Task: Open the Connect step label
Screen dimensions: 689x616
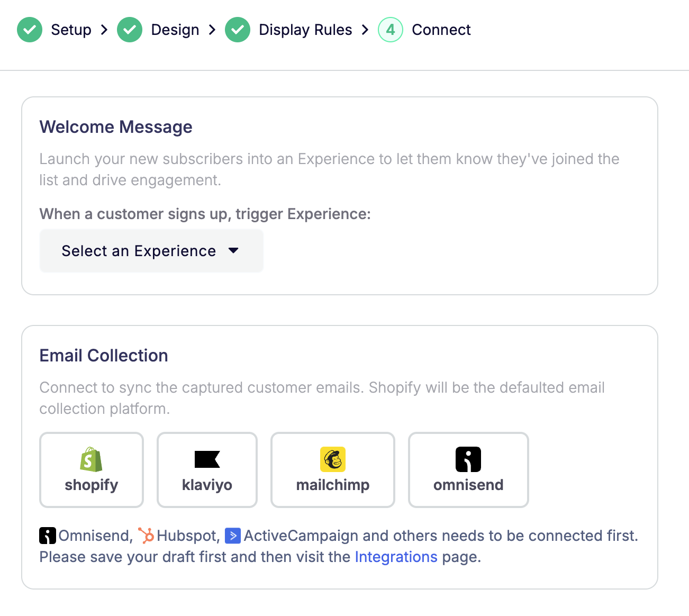Action: [441, 30]
